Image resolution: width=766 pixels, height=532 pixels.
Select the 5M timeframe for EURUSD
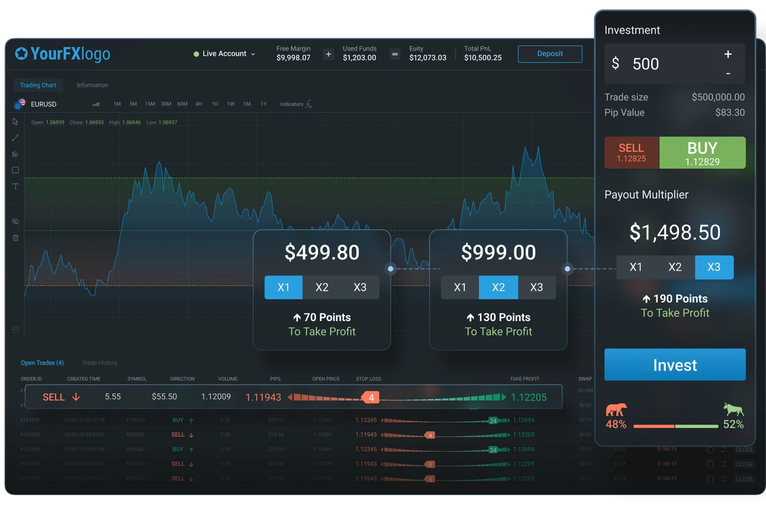point(133,104)
